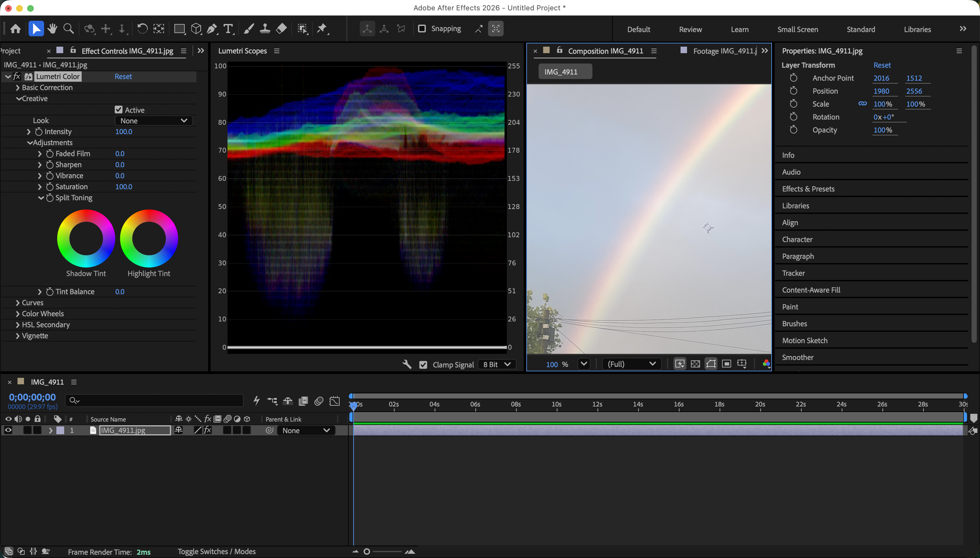The height and width of the screenshot is (558, 980).
Task: Click Toggle Switches / Modes button
Action: coord(216,551)
